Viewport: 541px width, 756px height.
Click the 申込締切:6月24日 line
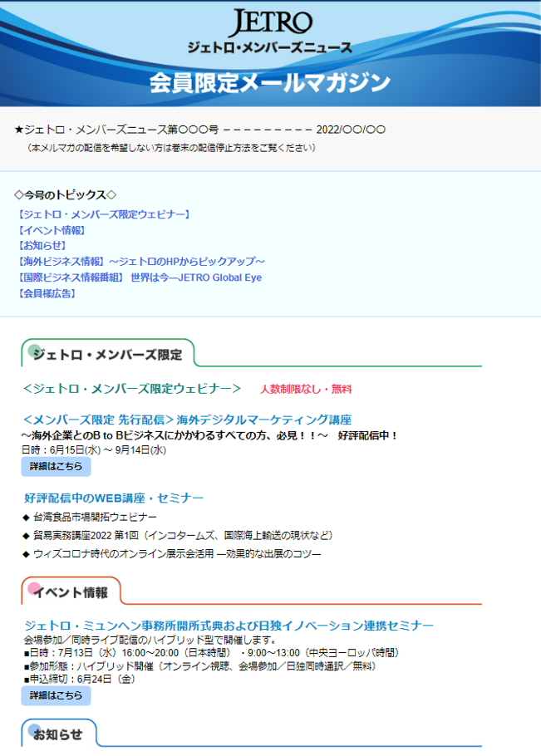(x=80, y=679)
